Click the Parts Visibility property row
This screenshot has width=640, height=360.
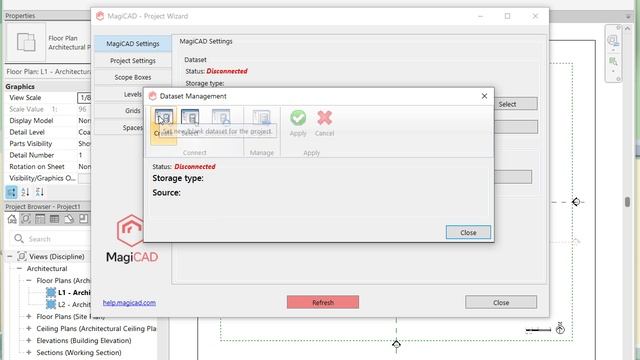pos(47,144)
